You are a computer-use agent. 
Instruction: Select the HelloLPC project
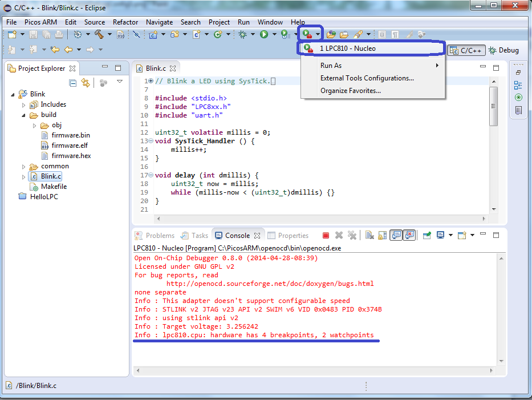pos(44,197)
